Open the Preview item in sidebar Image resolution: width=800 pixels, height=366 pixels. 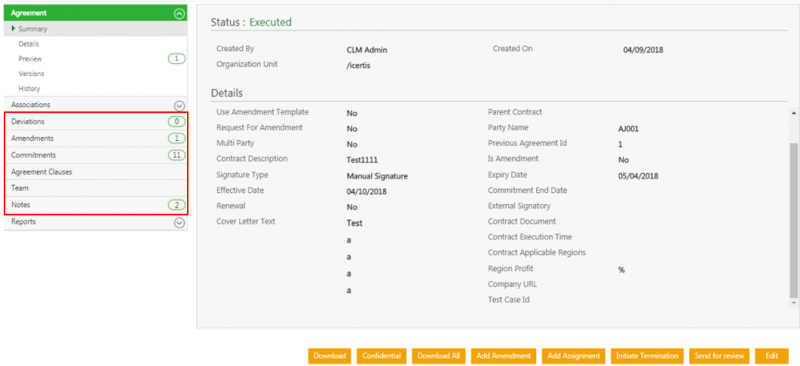[x=30, y=59]
